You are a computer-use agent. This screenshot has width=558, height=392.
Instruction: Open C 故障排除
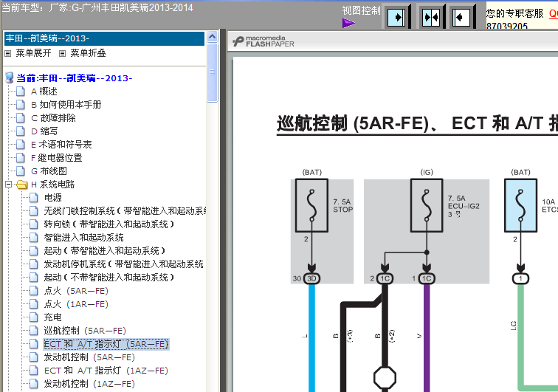point(53,118)
